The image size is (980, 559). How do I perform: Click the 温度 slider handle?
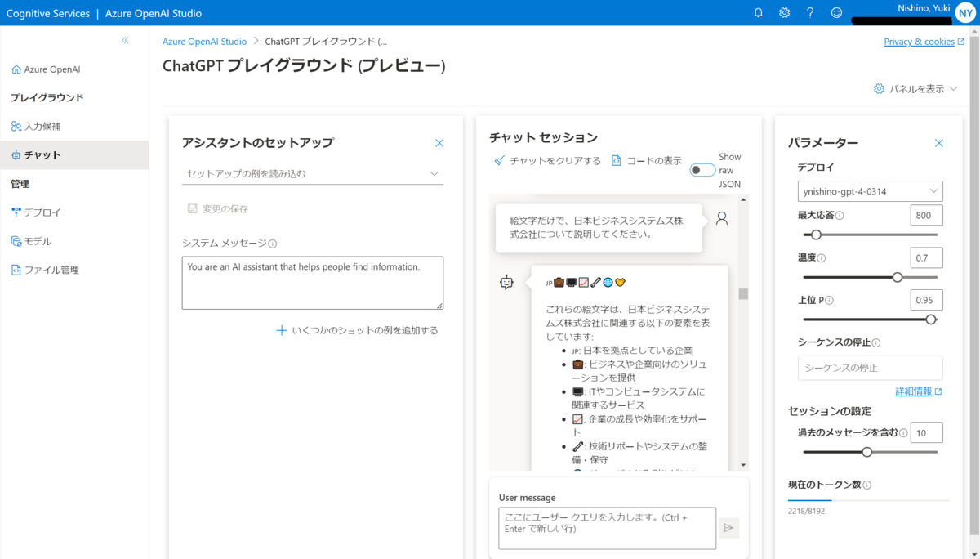point(898,277)
